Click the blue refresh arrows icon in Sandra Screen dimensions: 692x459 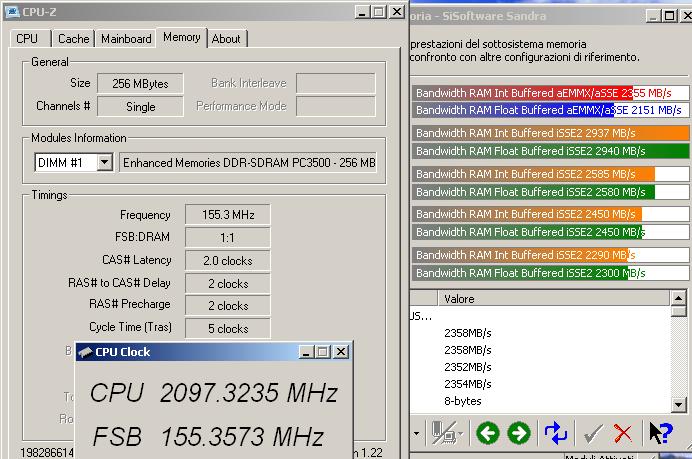(x=556, y=433)
